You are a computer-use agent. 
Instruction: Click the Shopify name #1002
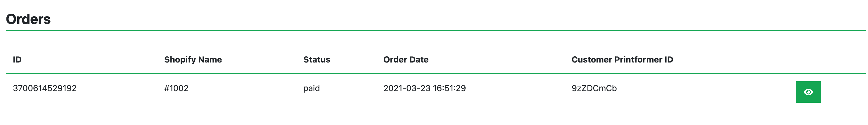pos(176,88)
